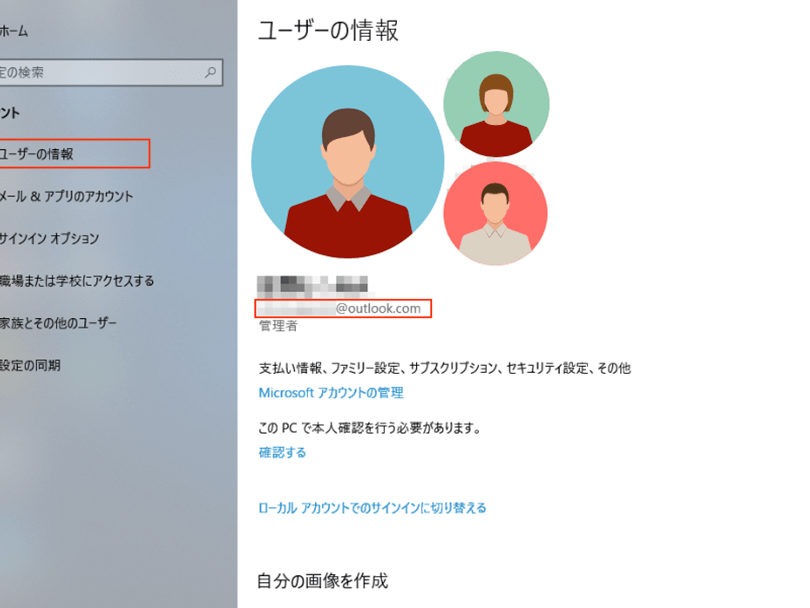This screenshot has width=810, height=608.
Task: Click the Microsoft アカウントの管理 link
Action: click(331, 393)
